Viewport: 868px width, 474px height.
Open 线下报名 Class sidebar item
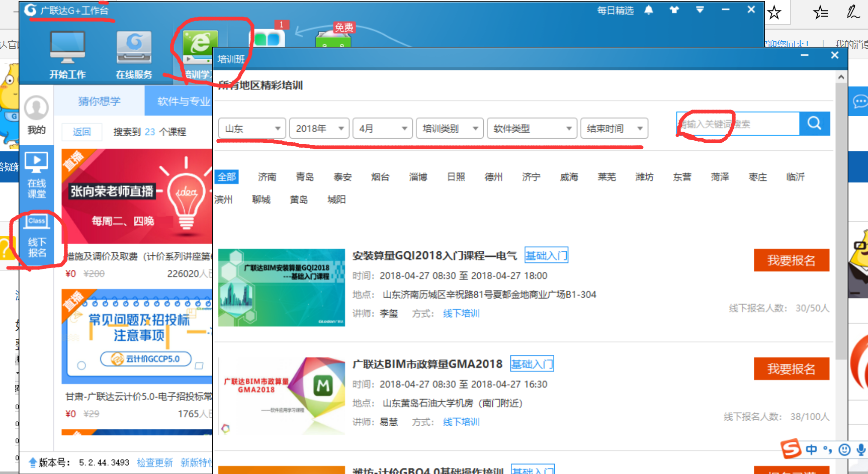37,237
